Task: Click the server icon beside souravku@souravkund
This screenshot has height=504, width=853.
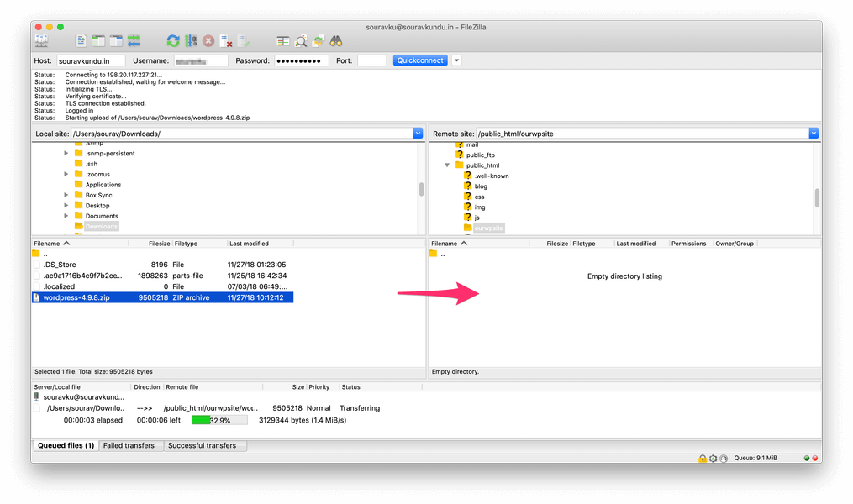Action: pyautogui.click(x=36, y=396)
